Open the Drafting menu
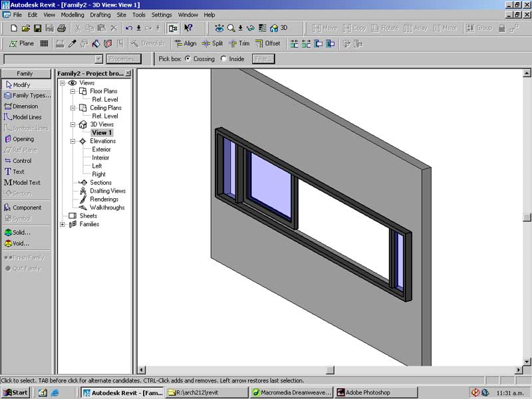Screen dimensions: 532x399 [x=100, y=15]
